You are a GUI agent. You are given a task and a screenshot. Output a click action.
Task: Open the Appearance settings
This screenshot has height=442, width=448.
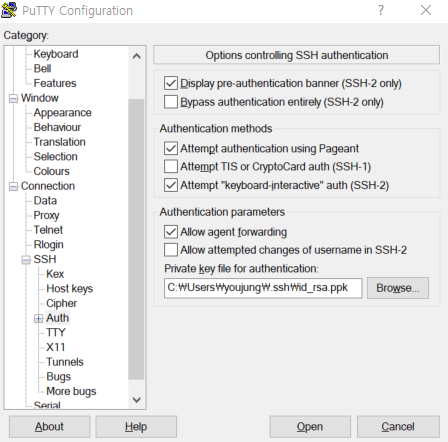pyautogui.click(x=63, y=113)
